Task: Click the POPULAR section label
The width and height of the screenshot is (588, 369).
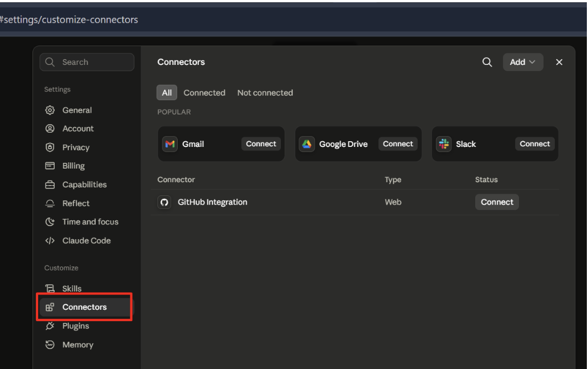Action: tap(174, 112)
